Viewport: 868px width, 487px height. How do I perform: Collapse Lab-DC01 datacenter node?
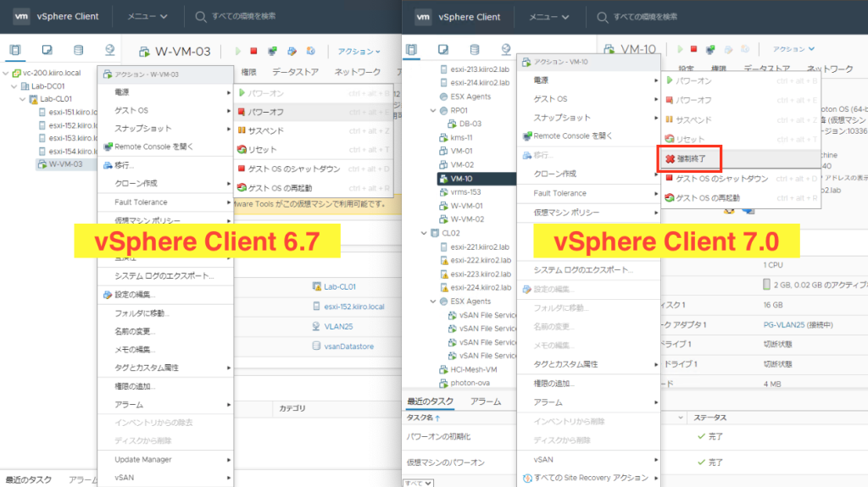coord(14,86)
